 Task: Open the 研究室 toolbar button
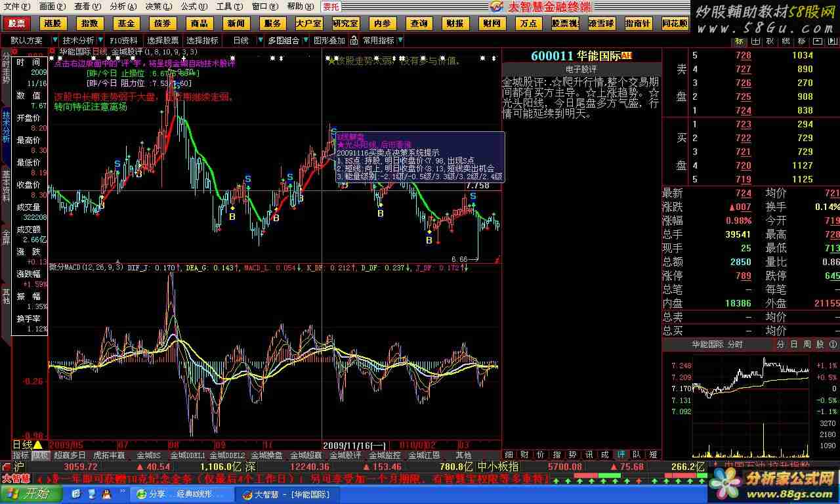345,24
